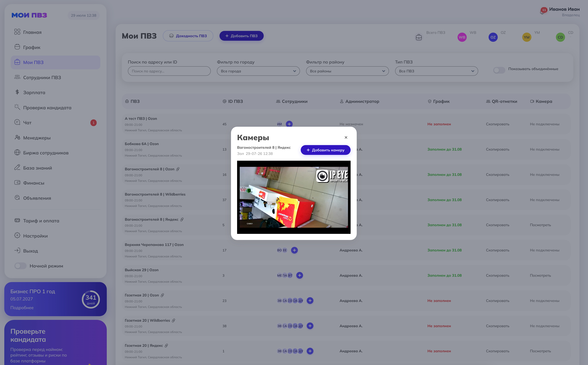Click the WB marketplace circle icon
Viewport: 588px width, 365px height.
[462, 37]
